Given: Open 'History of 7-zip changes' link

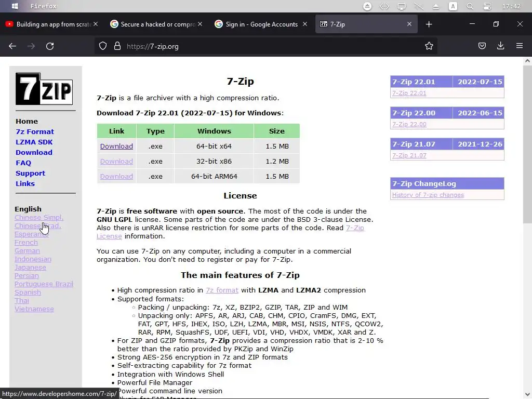Looking at the screenshot, I should coord(428,195).
